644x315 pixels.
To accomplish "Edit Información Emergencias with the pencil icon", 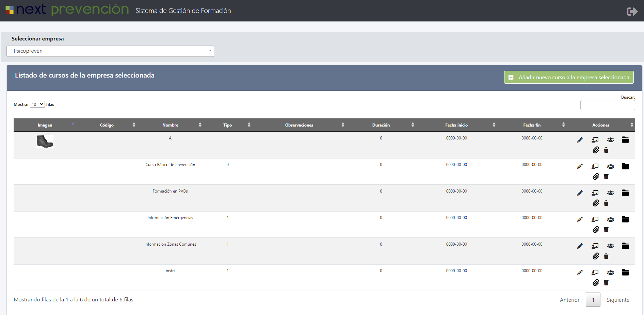I will coord(580,219).
